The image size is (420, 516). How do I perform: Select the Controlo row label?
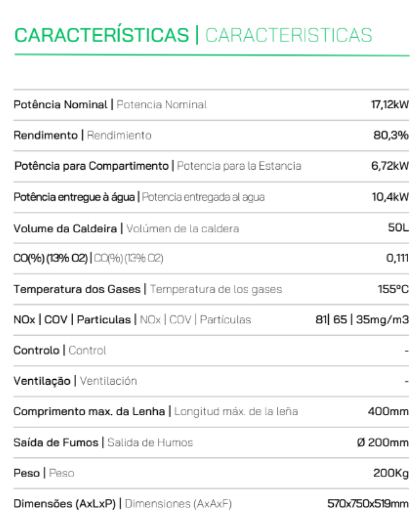coord(36,350)
